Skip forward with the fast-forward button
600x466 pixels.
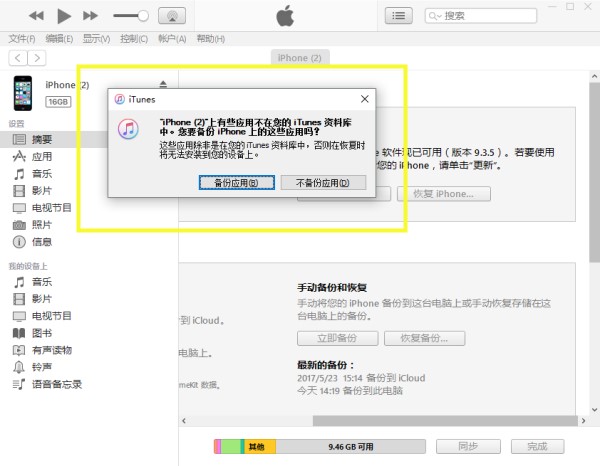[x=90, y=16]
